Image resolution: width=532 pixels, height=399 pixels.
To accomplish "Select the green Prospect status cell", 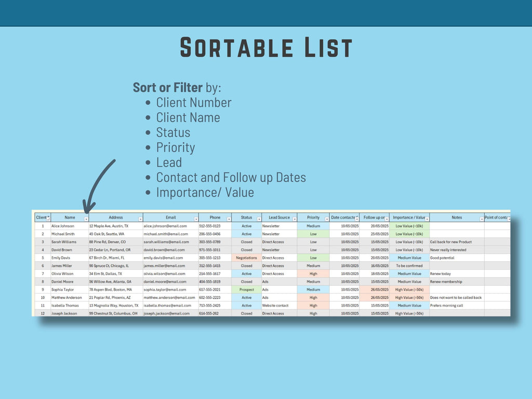I will (246, 289).
